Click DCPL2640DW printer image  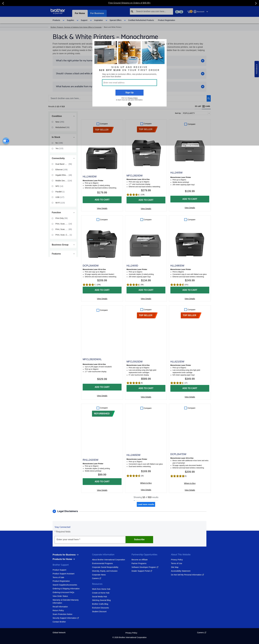pos(102,244)
